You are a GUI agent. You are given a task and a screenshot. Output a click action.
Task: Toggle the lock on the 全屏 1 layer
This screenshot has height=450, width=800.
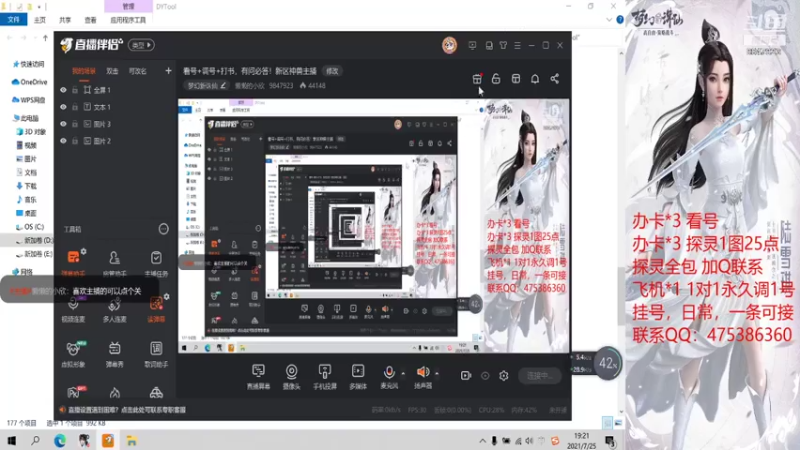coord(75,90)
